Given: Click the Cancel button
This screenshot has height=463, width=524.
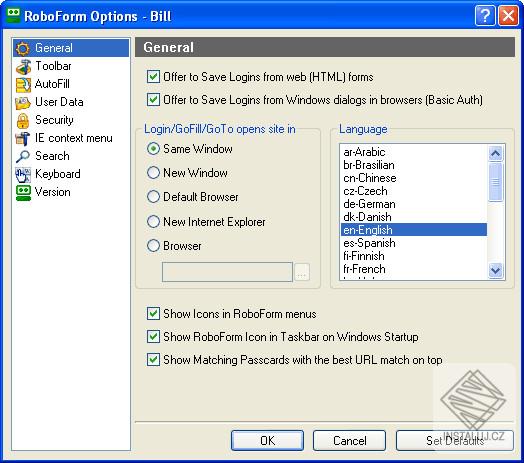Looking at the screenshot, I should tap(349, 440).
